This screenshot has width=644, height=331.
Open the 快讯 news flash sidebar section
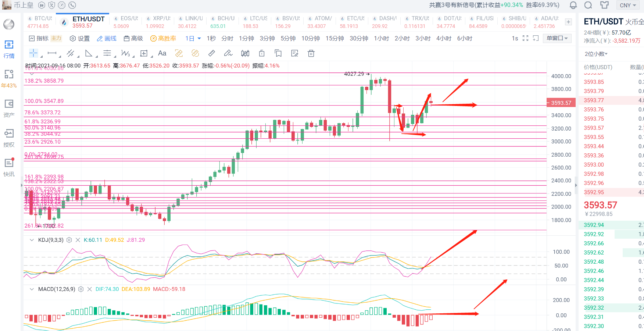click(x=9, y=168)
